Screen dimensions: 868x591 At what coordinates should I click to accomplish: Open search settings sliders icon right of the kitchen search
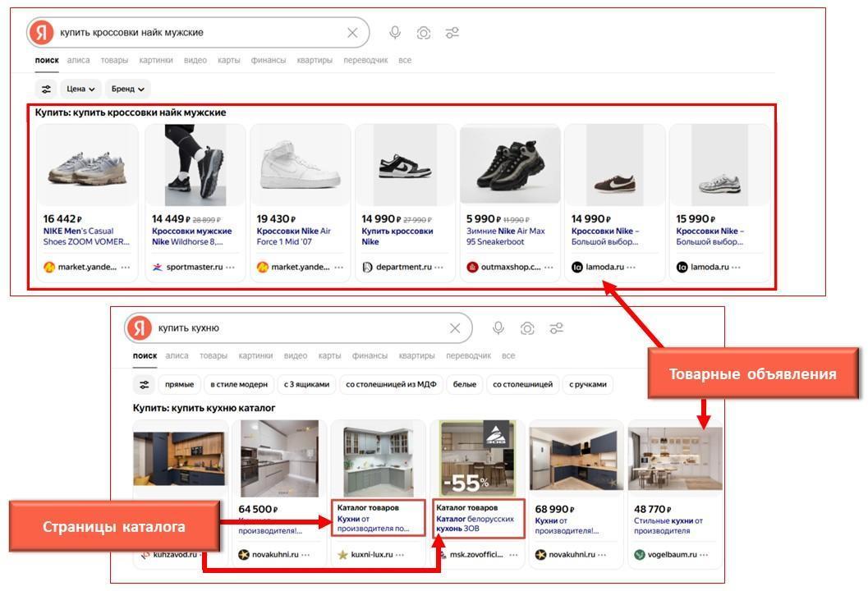(x=557, y=328)
